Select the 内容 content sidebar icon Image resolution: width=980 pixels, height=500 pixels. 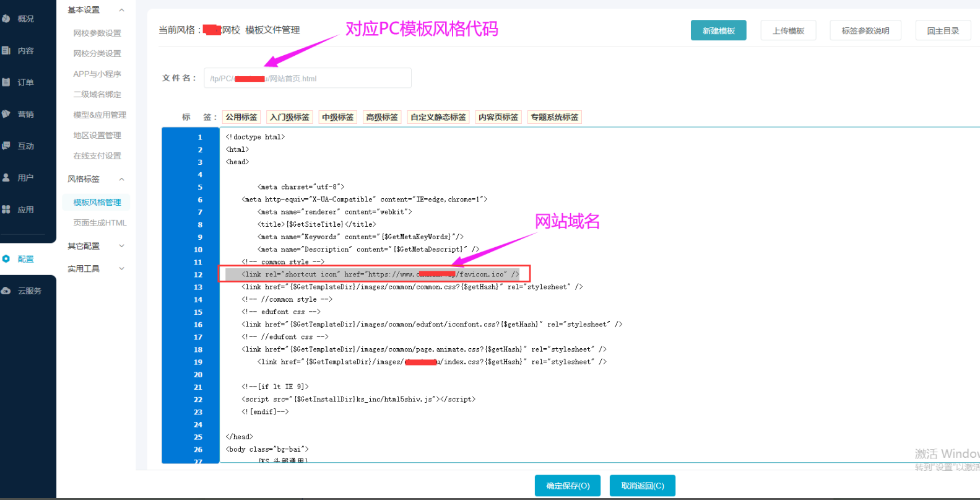[6, 50]
